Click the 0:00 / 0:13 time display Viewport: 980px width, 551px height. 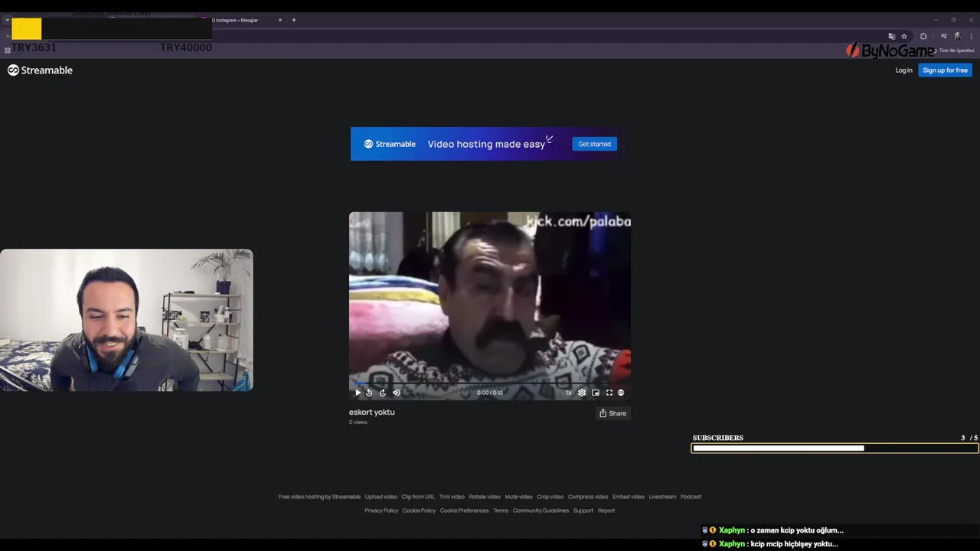[x=490, y=393]
